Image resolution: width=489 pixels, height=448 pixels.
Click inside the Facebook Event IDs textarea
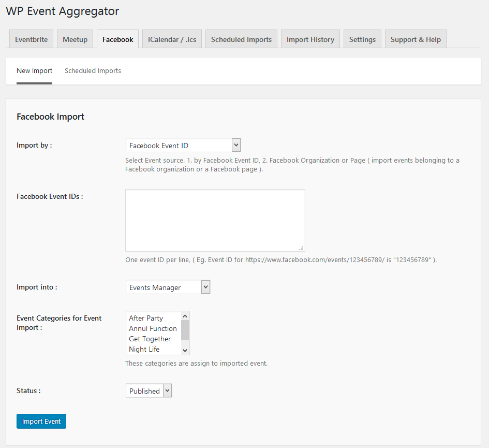tap(215, 220)
